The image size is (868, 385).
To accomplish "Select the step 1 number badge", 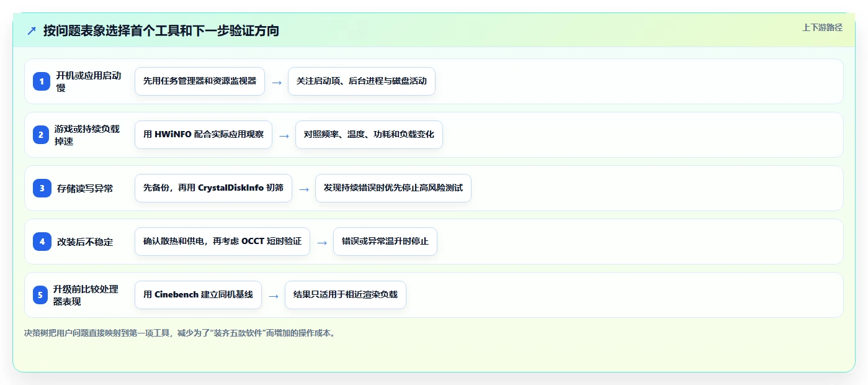I will [x=42, y=81].
